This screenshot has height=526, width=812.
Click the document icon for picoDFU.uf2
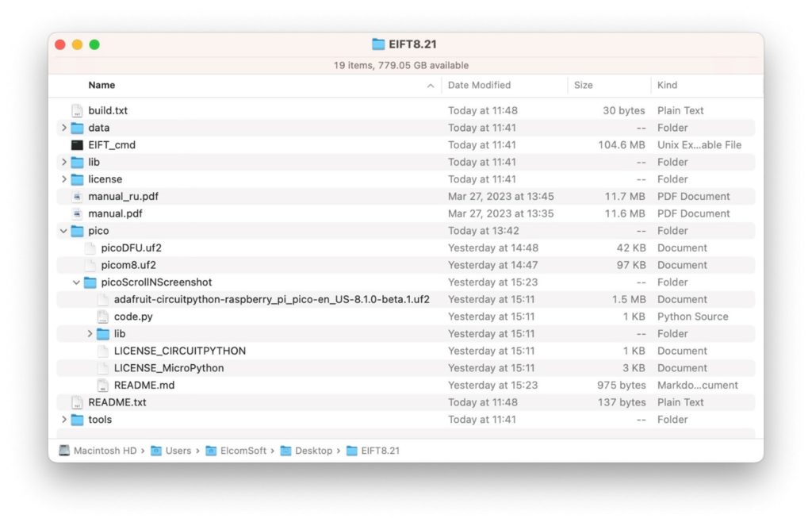coord(89,248)
